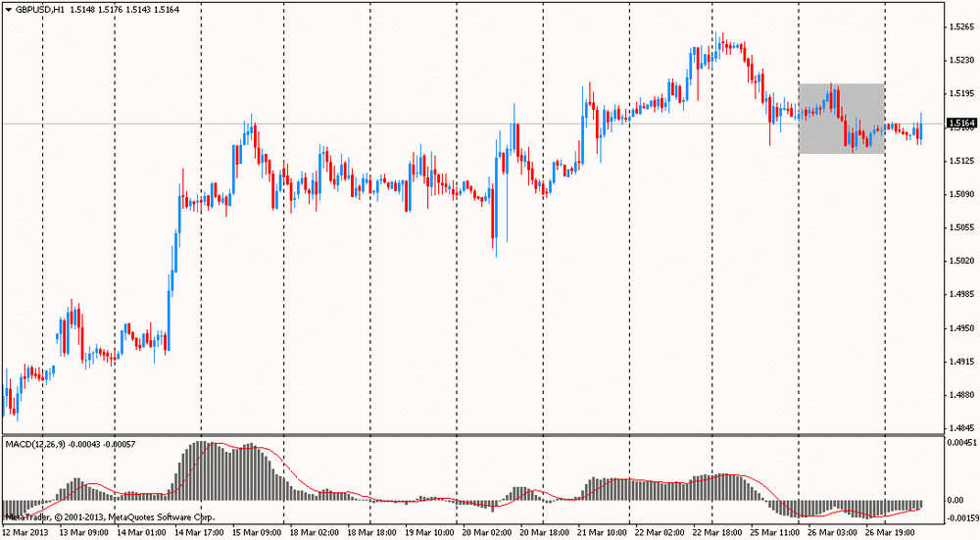Click the 1.5020 price scale label
The height and width of the screenshot is (540, 980).
[x=961, y=261]
